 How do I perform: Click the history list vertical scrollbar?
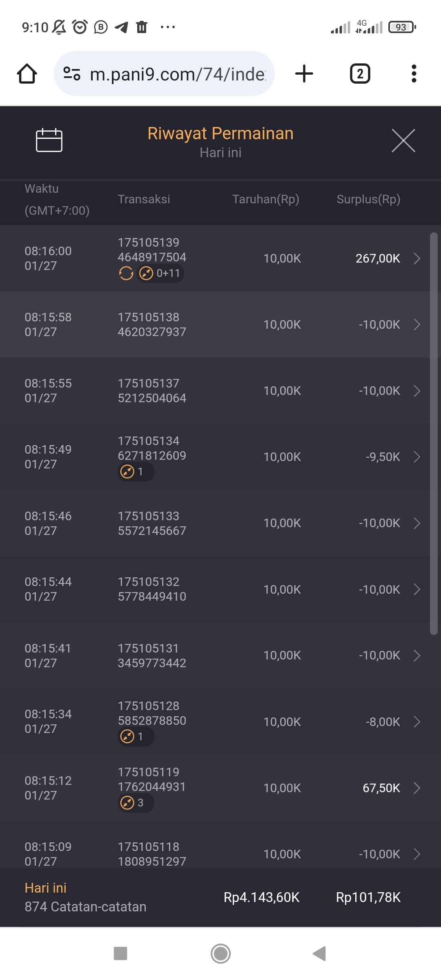click(434, 433)
